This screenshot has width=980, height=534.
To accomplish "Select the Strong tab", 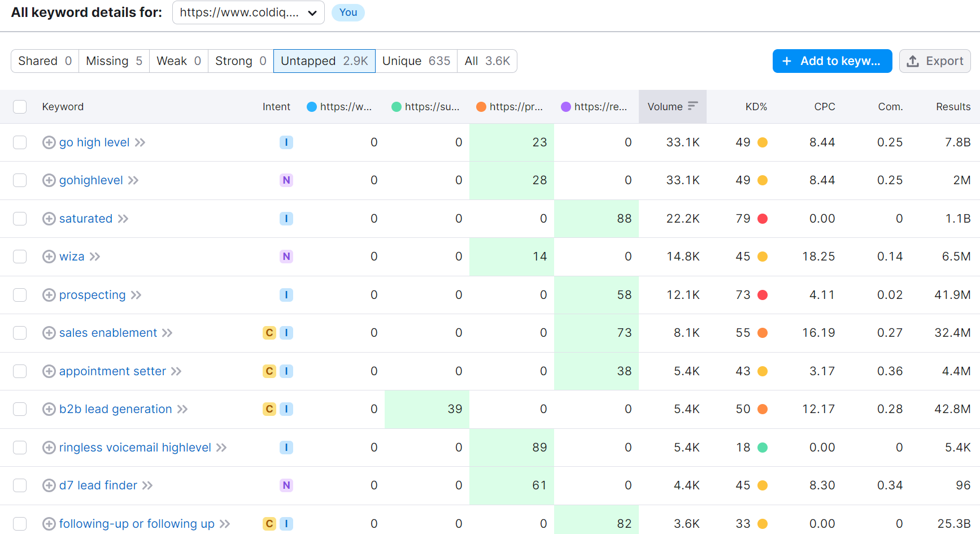I will [241, 61].
